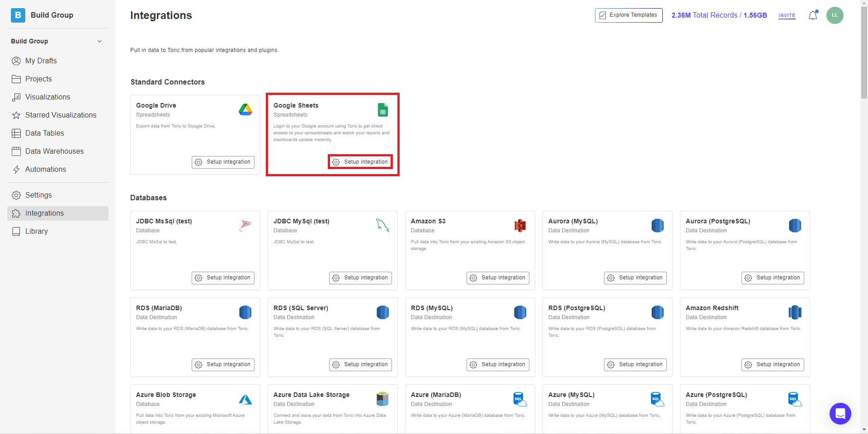Screen dimensions: 868x434
Task: Click the Databases section heading
Action: click(148, 198)
